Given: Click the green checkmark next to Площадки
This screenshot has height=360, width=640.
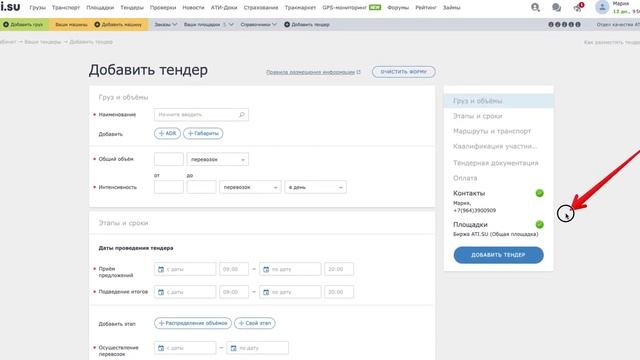Looking at the screenshot, I should 539,224.
